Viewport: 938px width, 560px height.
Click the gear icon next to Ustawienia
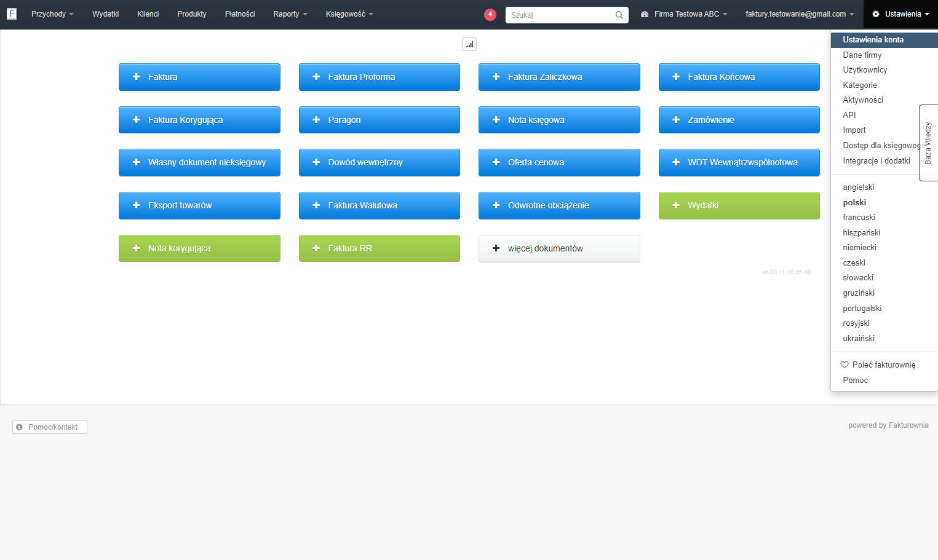(x=876, y=14)
